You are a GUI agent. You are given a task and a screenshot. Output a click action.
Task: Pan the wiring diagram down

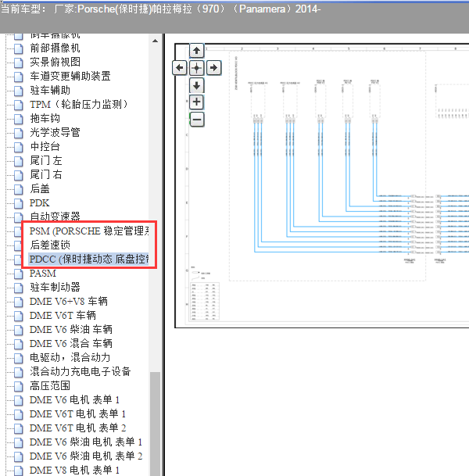pos(197,85)
